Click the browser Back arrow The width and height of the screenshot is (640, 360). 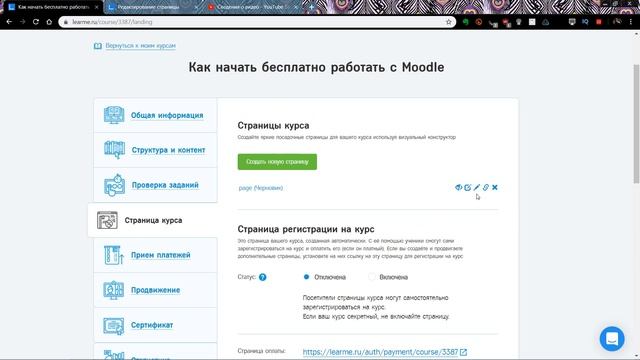[9, 22]
